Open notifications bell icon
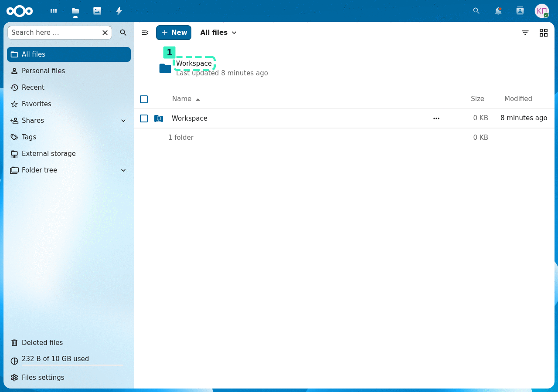Screen dimensions: 558x392 498,11
